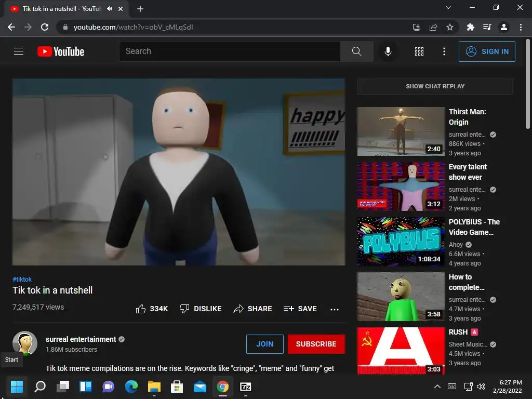Open Chrome media control icon
The height and width of the screenshot is (399, 532).
487,27
